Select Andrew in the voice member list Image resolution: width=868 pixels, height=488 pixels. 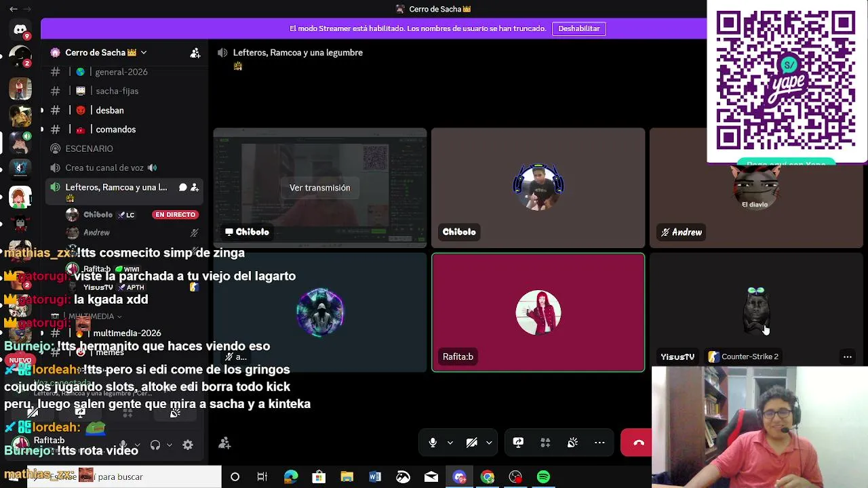click(x=97, y=232)
